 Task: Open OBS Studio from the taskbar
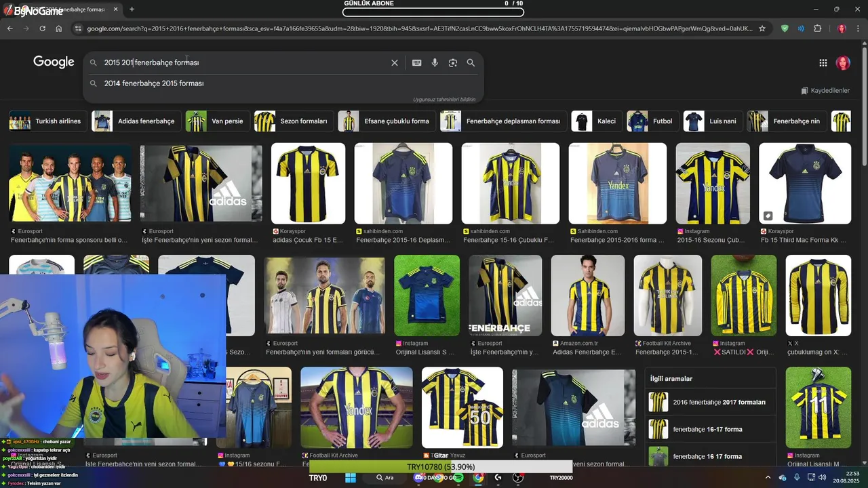click(518, 478)
